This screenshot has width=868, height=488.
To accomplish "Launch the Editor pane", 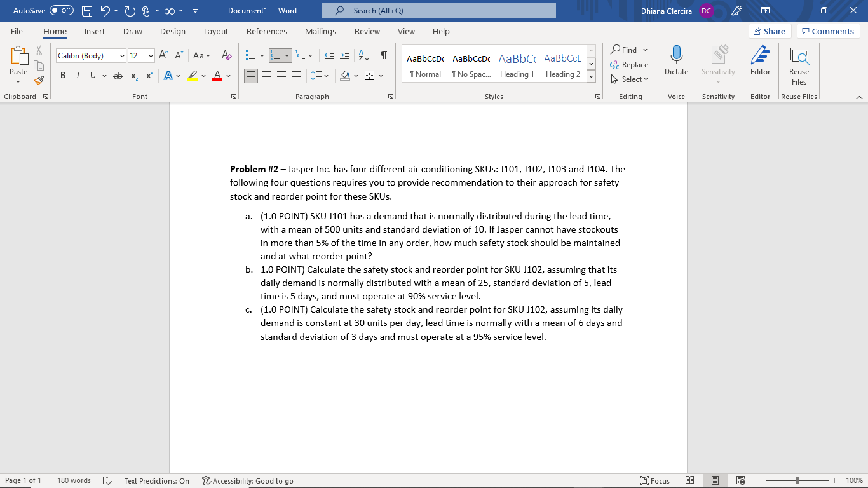I will (x=760, y=61).
